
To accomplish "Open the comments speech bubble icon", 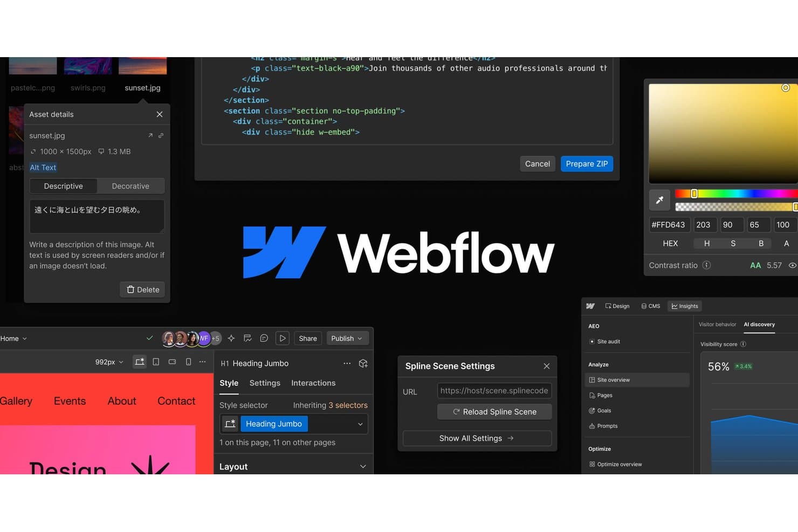I will [x=264, y=338].
